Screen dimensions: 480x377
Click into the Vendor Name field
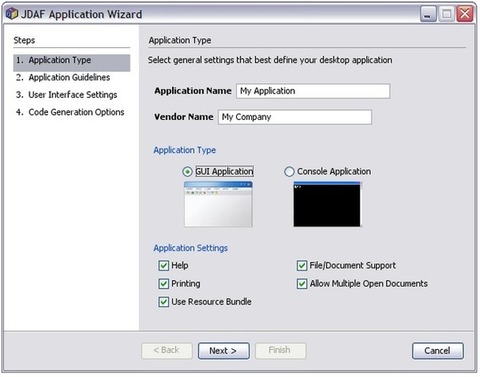click(295, 117)
